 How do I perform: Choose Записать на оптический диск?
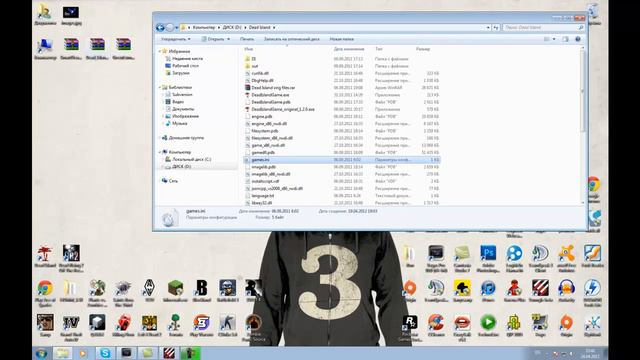pyautogui.click(x=291, y=39)
